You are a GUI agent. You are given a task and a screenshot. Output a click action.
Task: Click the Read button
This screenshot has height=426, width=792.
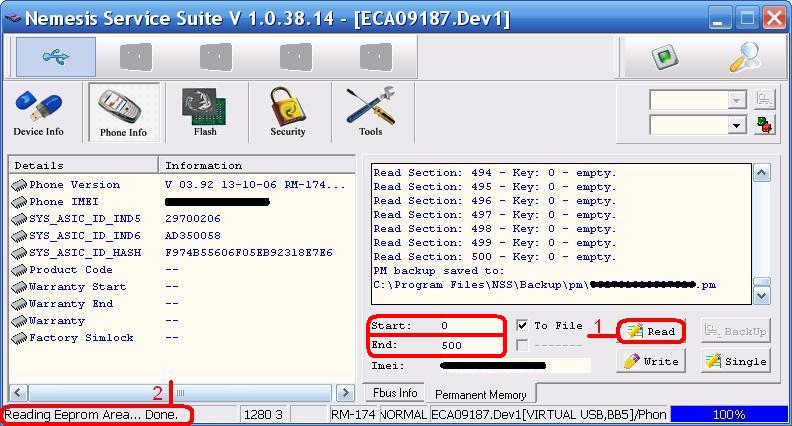click(x=651, y=332)
